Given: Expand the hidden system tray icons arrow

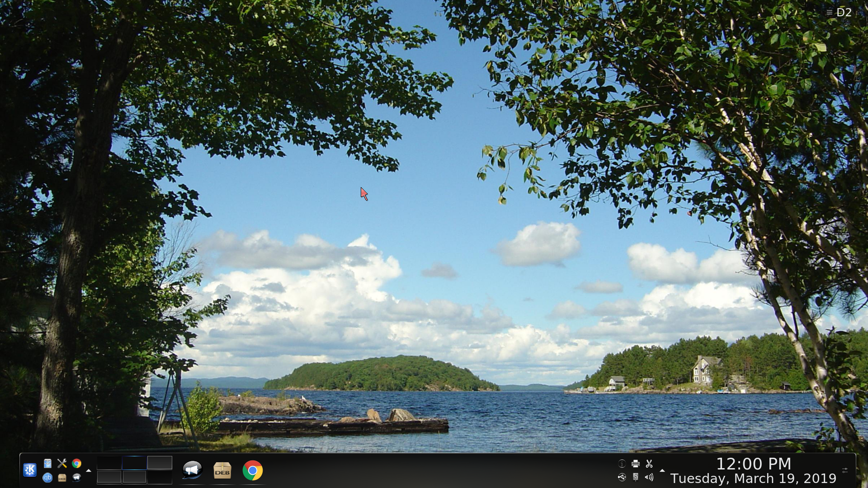Looking at the screenshot, I should (x=662, y=470).
